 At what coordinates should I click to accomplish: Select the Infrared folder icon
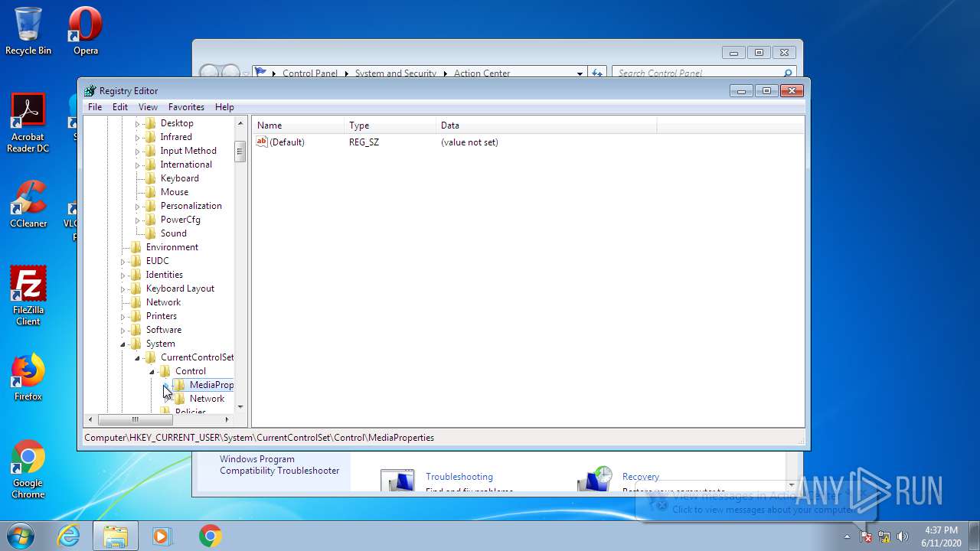(150, 137)
